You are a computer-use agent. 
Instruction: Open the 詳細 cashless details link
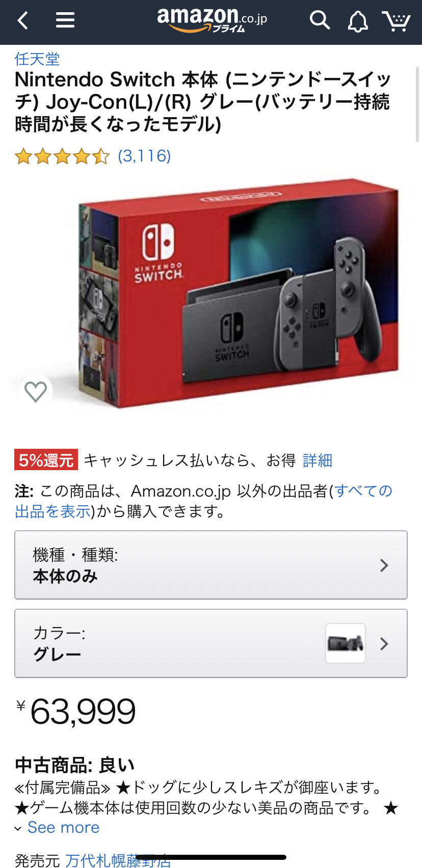[x=318, y=460]
